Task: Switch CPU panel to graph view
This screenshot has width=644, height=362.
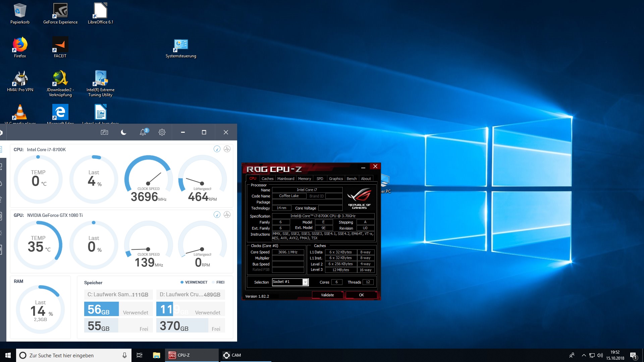Action: 227,149
